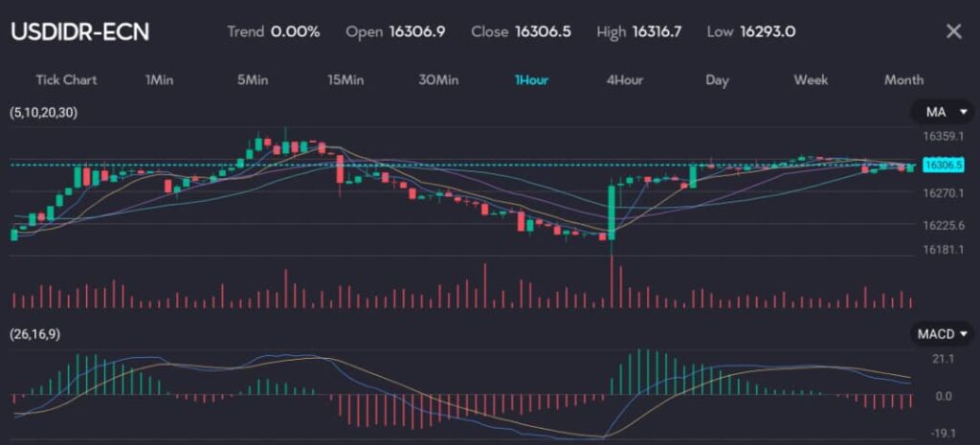
Task: Select the 1Min timeframe
Action: coord(159,79)
